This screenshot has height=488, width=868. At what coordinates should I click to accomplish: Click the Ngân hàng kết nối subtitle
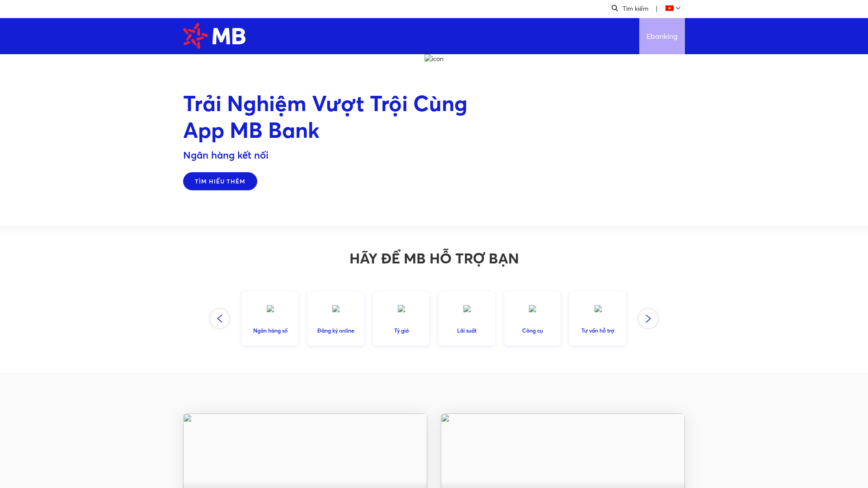coord(226,155)
